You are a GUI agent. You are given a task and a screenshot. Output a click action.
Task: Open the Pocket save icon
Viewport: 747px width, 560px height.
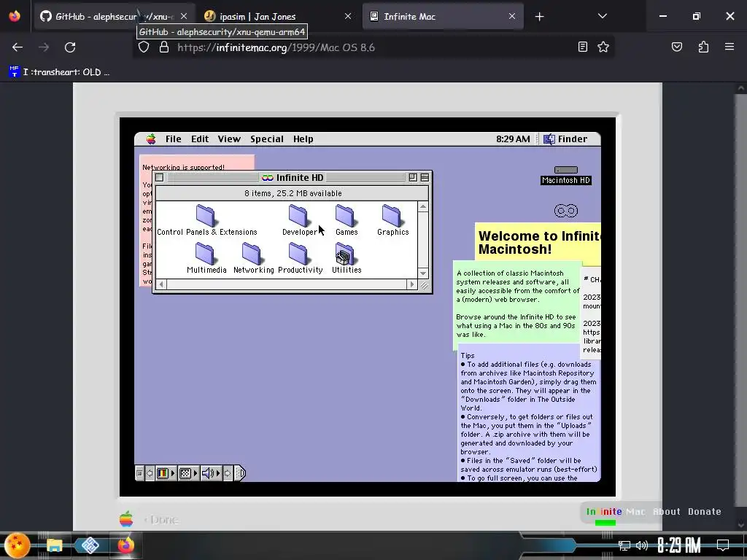pos(676,47)
